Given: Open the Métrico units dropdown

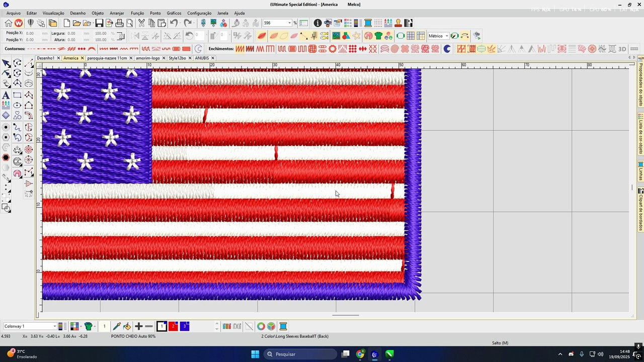Looking at the screenshot, I should pyautogui.click(x=447, y=36).
